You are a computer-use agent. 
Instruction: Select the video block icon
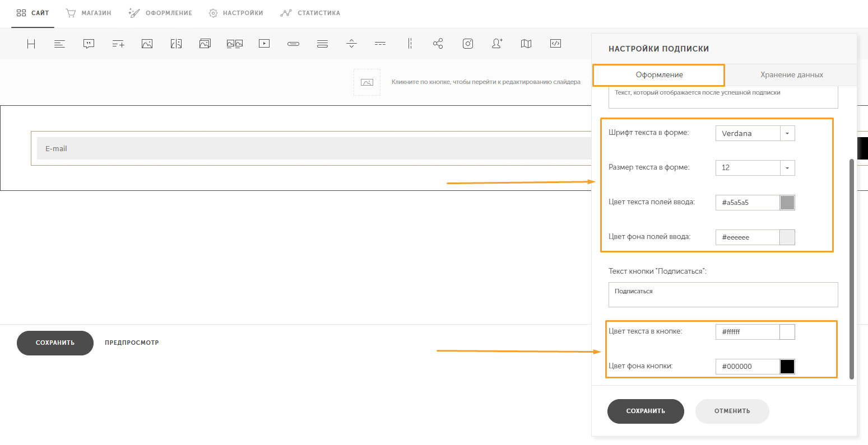tap(264, 44)
